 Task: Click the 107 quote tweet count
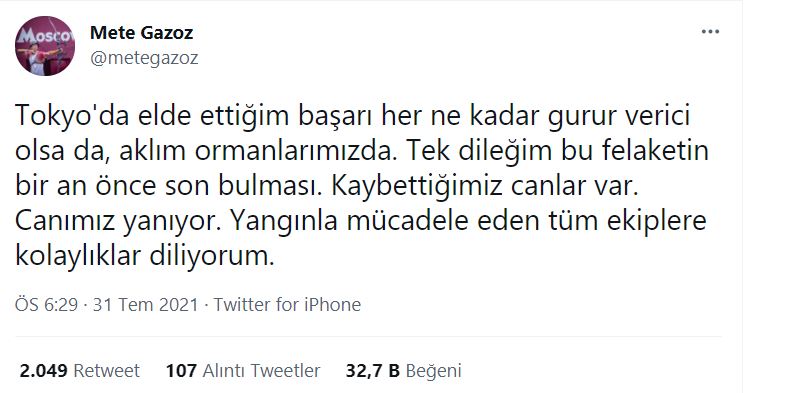[181, 370]
